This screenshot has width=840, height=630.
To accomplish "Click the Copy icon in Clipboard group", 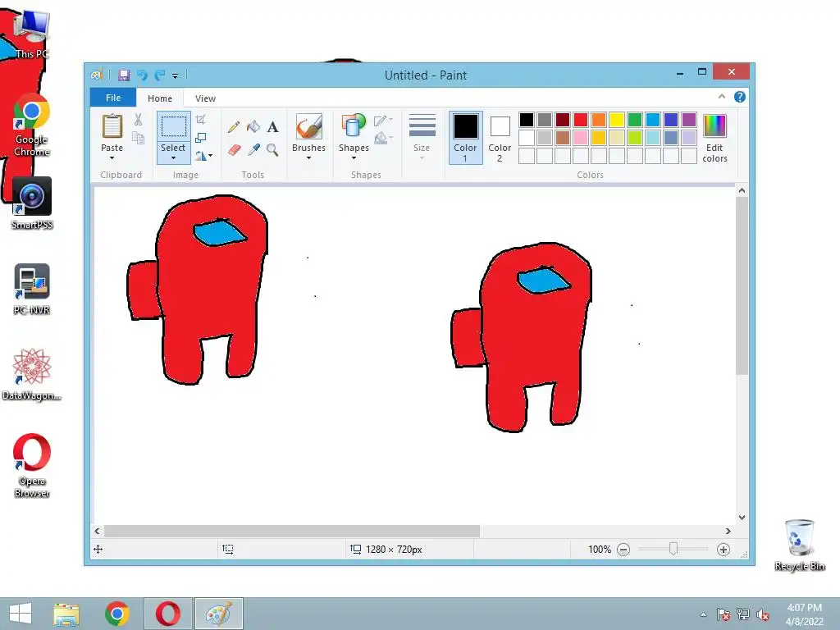I will click(138, 138).
